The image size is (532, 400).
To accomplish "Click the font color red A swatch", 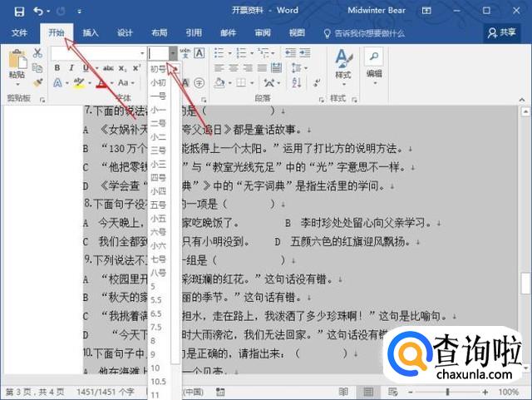I will [x=101, y=83].
